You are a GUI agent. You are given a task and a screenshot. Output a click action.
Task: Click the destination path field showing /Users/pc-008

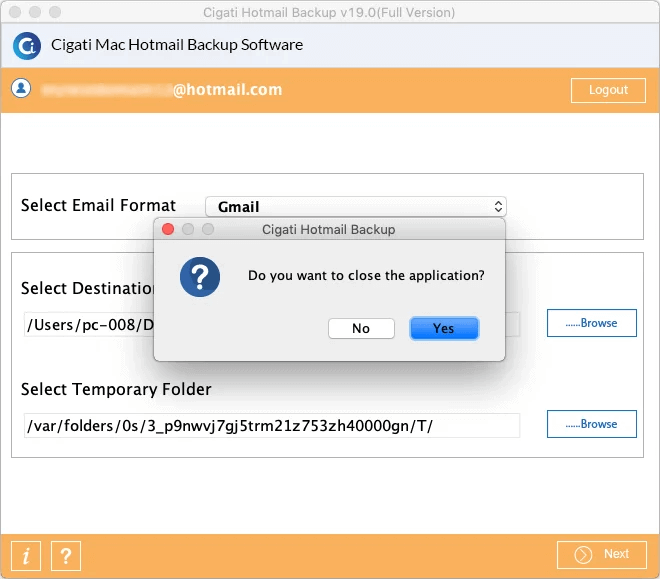tap(89, 324)
